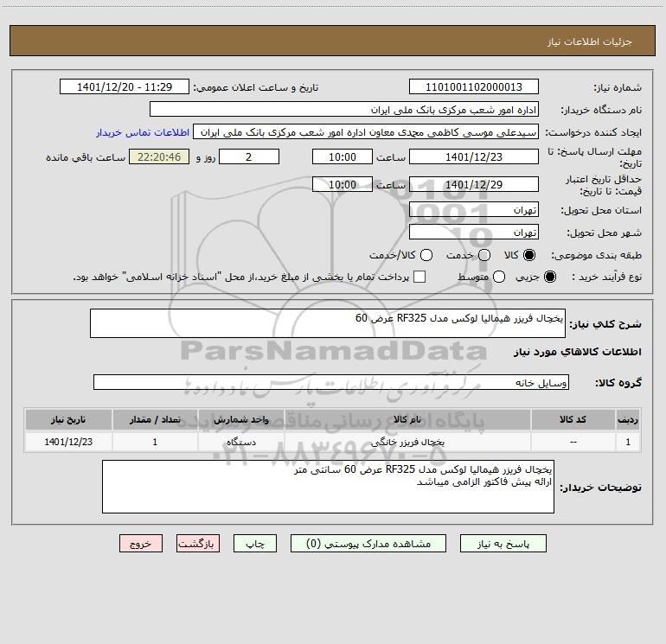Viewport: 666px width, 644px height.
Task: Click the row number 1 cell
Action: (x=628, y=442)
